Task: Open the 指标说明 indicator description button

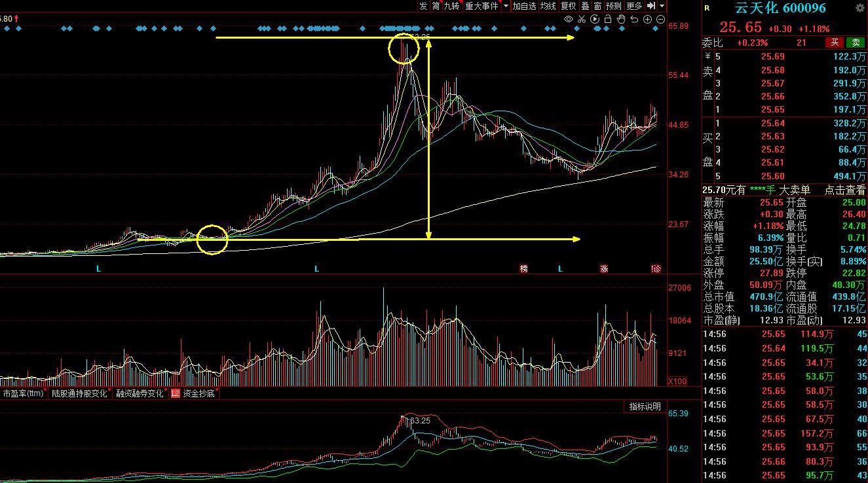Action: click(x=645, y=406)
